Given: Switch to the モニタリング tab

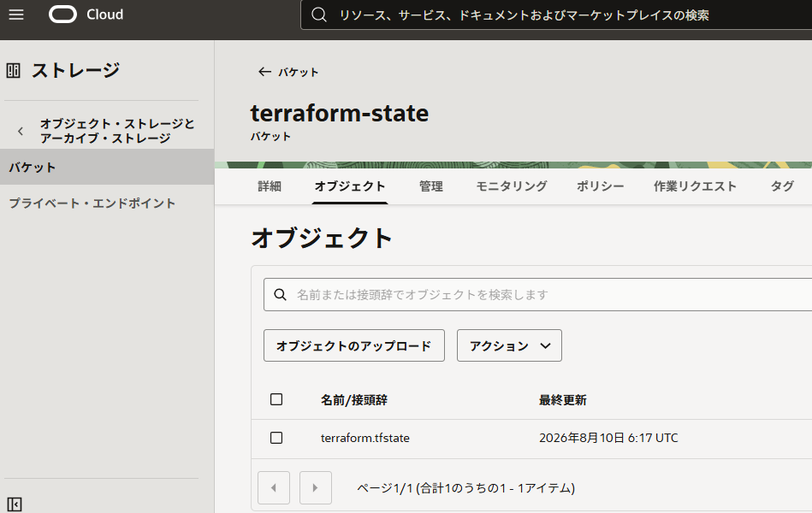Looking at the screenshot, I should (x=512, y=186).
